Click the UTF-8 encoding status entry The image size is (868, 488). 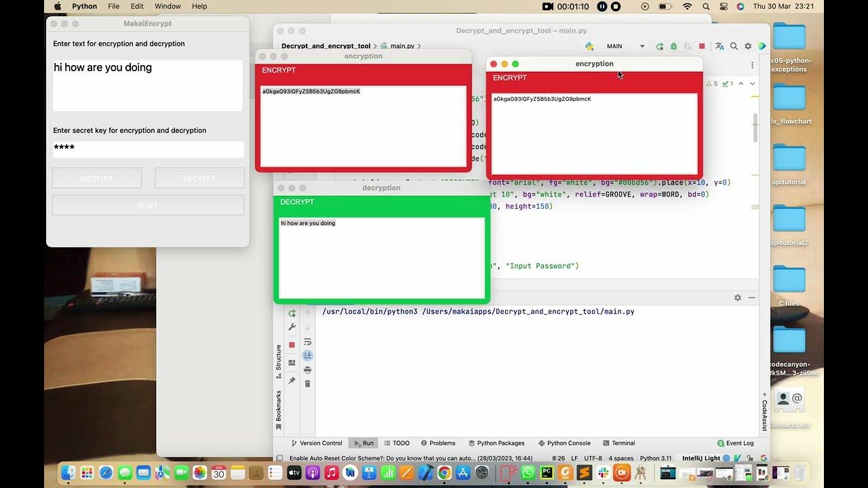click(593, 458)
